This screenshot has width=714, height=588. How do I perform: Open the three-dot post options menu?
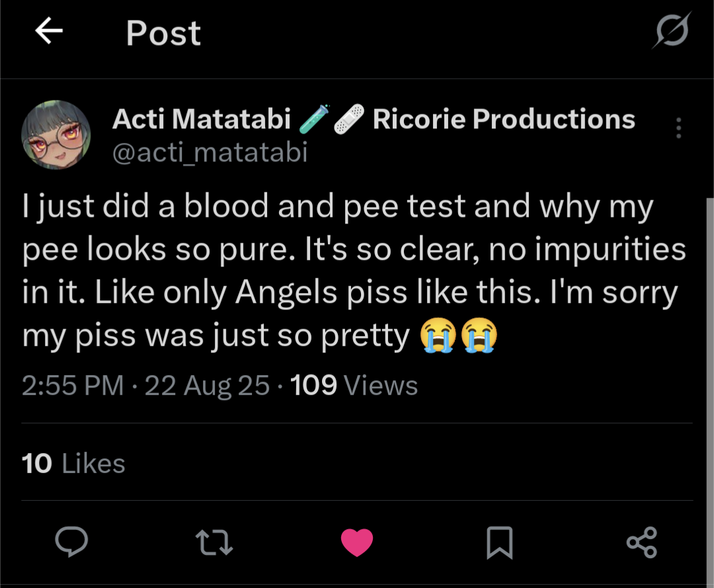(678, 128)
